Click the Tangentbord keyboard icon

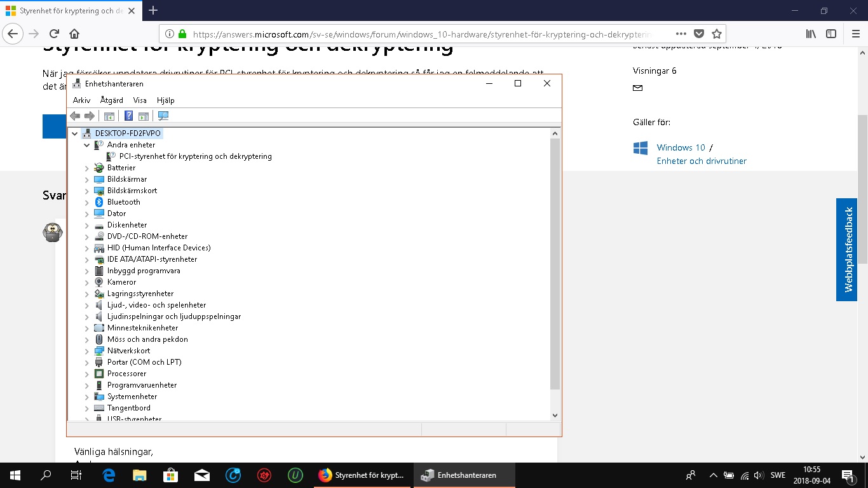coord(98,408)
